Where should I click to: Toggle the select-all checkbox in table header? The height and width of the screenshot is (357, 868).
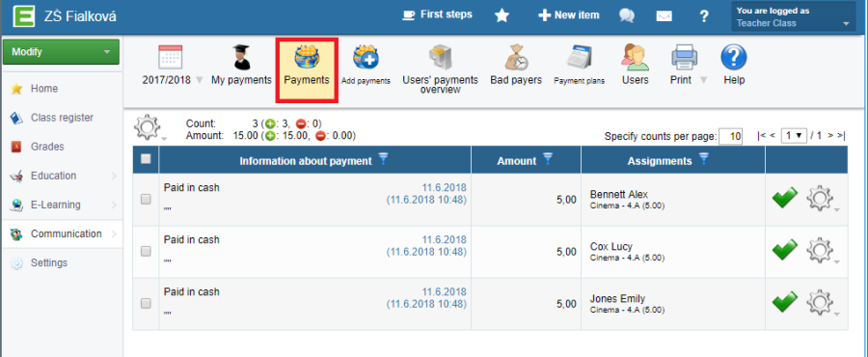146,159
